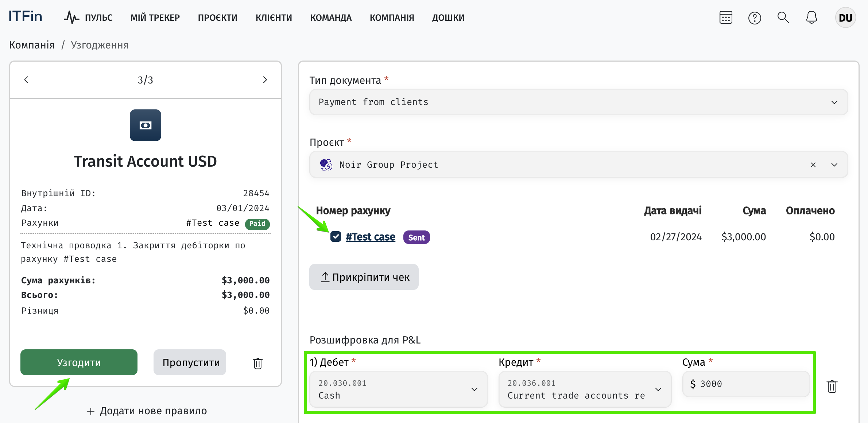The width and height of the screenshot is (868, 423).
Task: Open the ДОШКИ menu
Action: 448,18
